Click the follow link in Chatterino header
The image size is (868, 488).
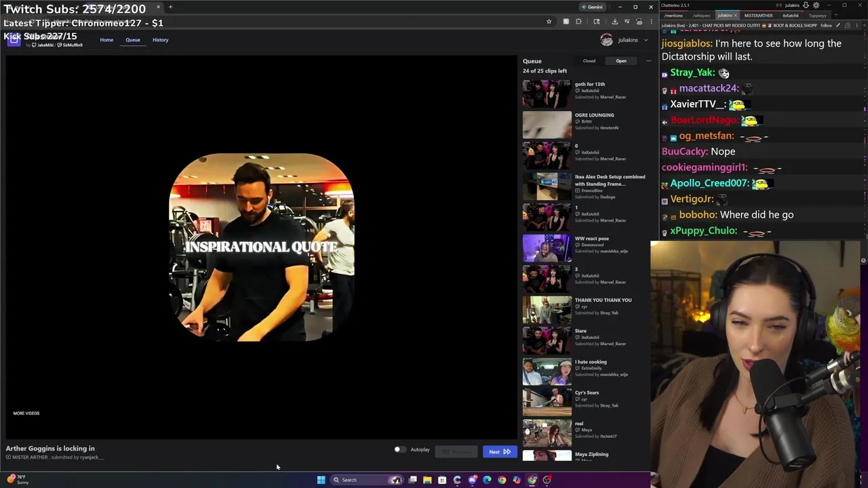click(826, 25)
